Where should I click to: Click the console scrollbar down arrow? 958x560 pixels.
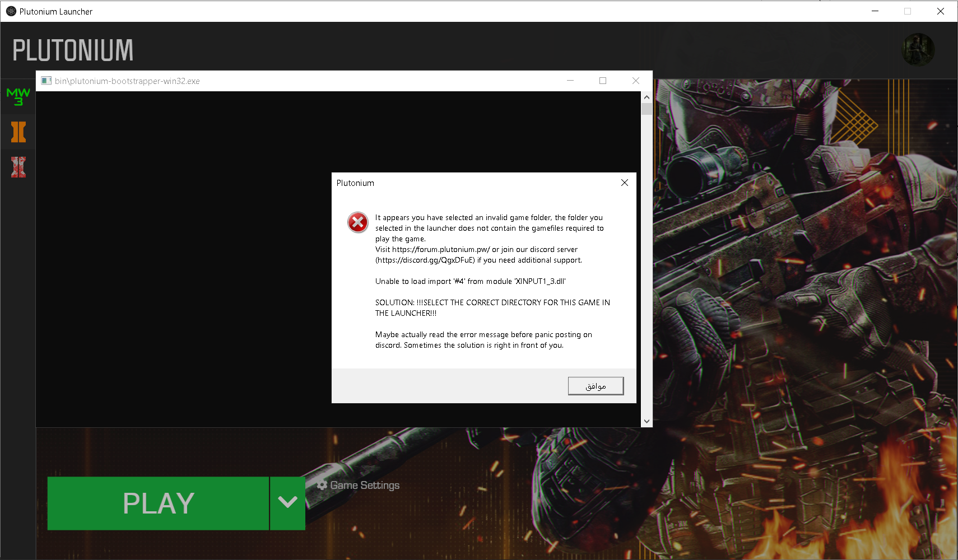click(647, 421)
